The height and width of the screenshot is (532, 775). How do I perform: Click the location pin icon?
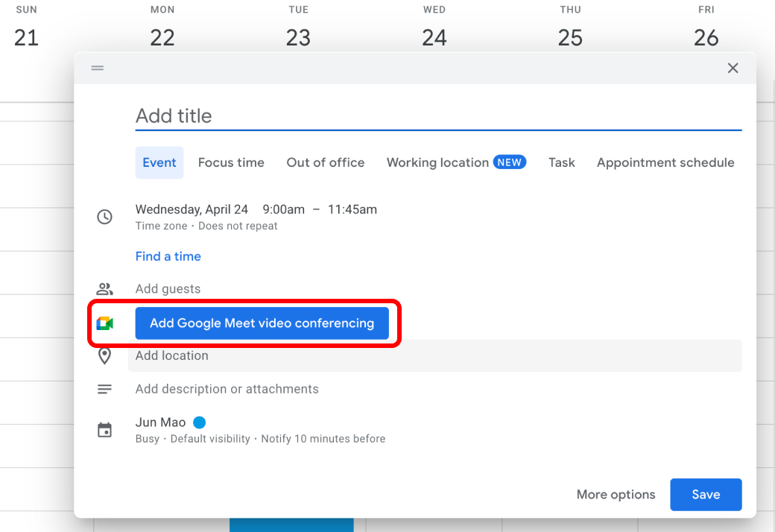click(104, 356)
